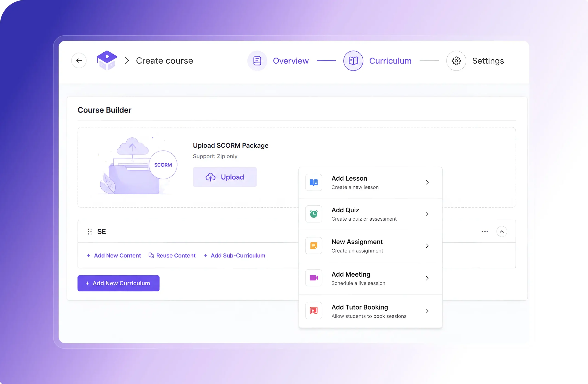588x384 pixels.
Task: Click the plus icon before Add New Content
Action: pyautogui.click(x=88, y=256)
